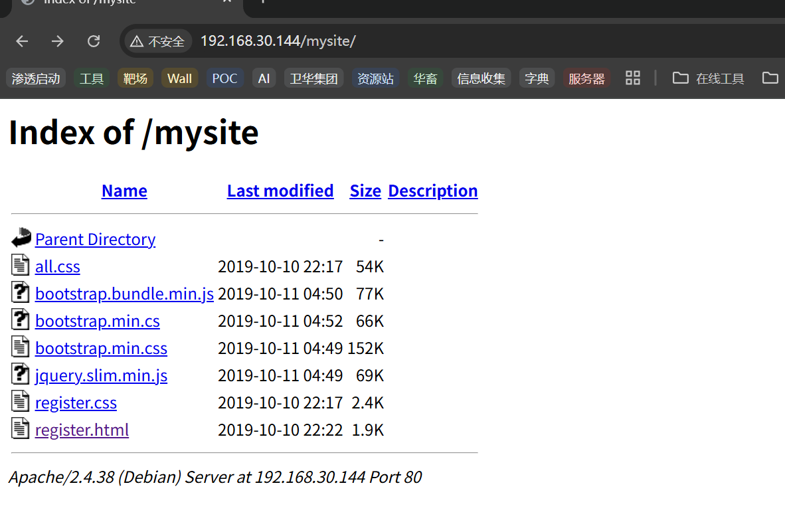Reload the page with refresh icon
This screenshot has height=532, width=785.
(x=94, y=41)
